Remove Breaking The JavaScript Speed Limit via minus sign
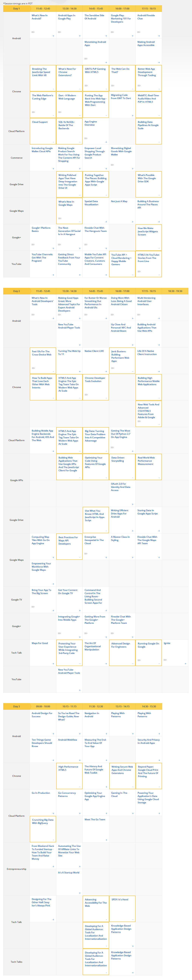The image size is (192, 980). 53,89
